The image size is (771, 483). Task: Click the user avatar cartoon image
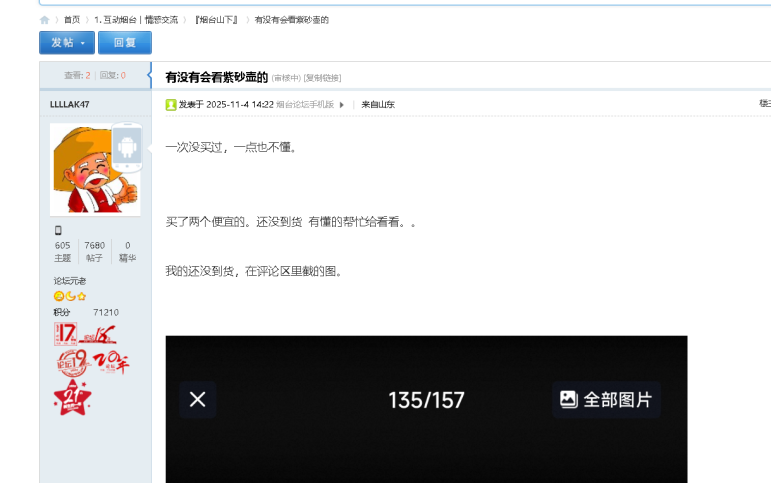pos(90,170)
